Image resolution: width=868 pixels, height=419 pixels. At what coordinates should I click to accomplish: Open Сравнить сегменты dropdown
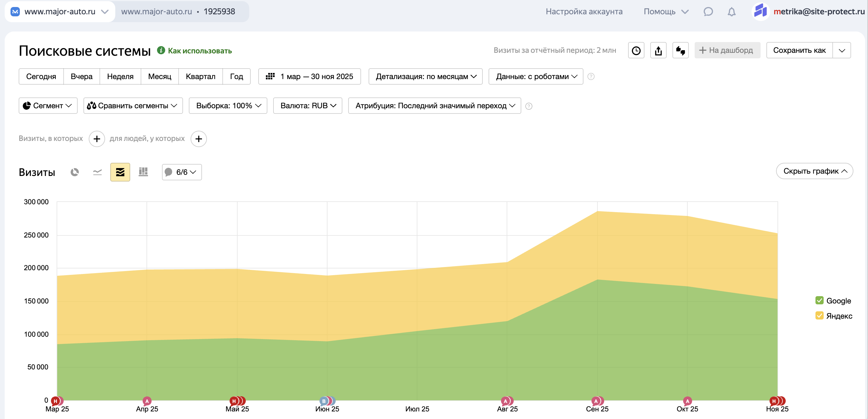(133, 106)
